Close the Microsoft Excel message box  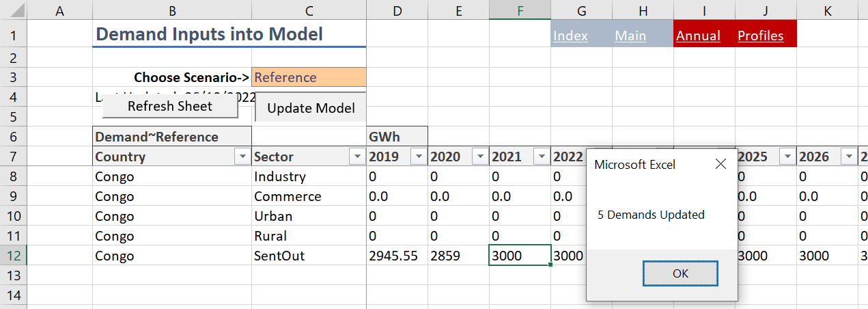[720, 164]
